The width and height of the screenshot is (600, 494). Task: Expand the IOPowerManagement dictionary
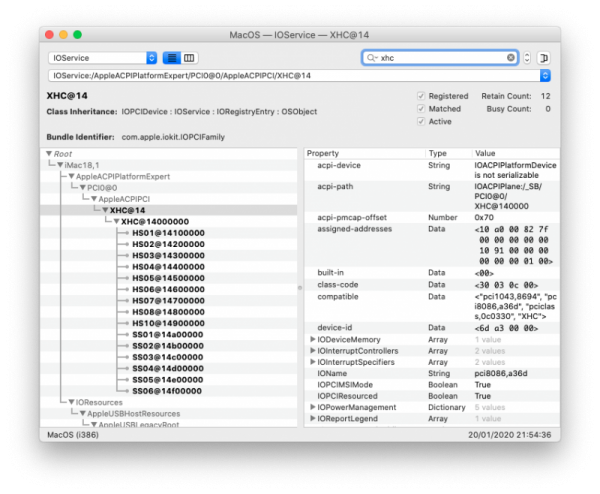coord(312,407)
